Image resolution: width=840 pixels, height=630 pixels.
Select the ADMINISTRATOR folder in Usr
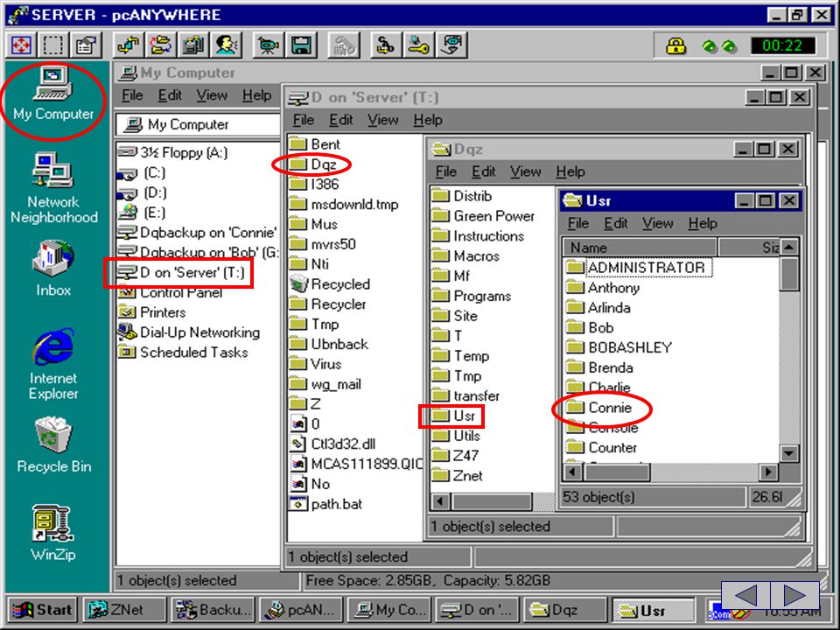(x=639, y=268)
